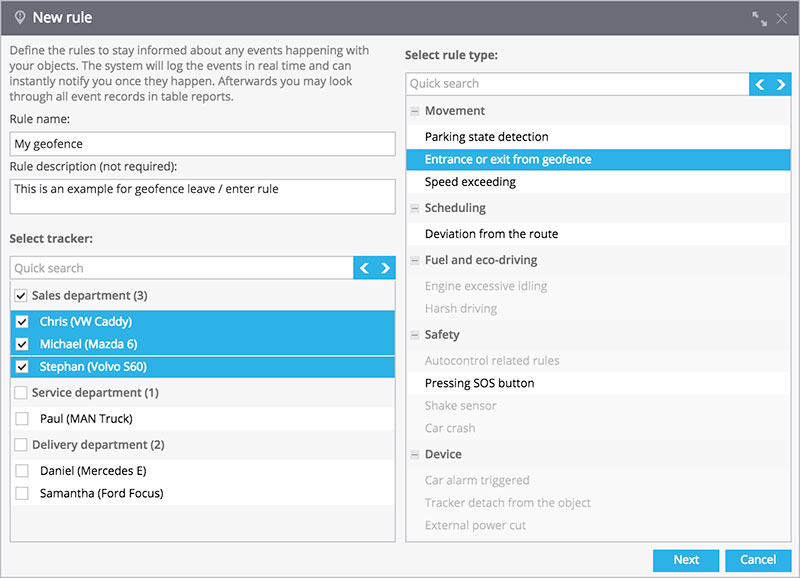The image size is (800, 578).
Task: Click the location pin icon in title bar
Action: [20, 18]
